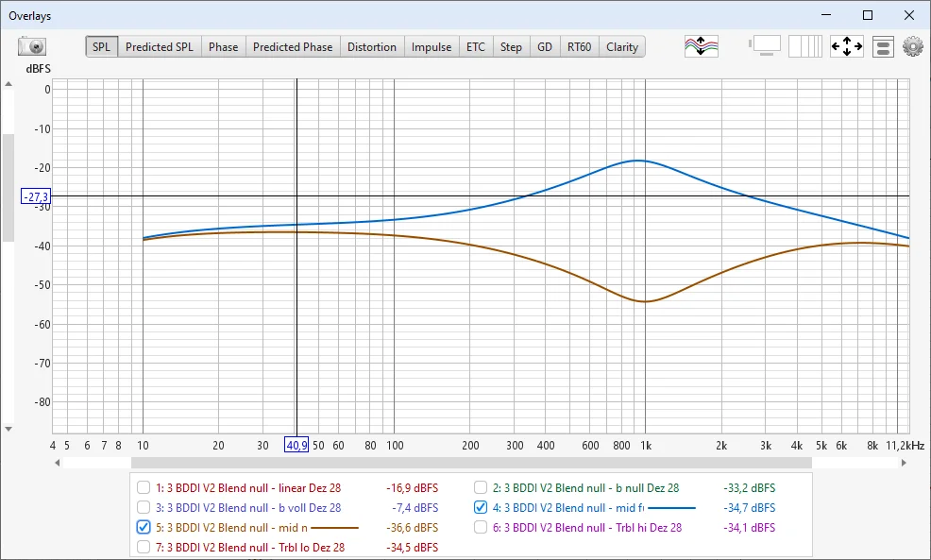Image resolution: width=931 pixels, height=560 pixels.
Task: Open the graph controls panel icon
Action: (883, 46)
